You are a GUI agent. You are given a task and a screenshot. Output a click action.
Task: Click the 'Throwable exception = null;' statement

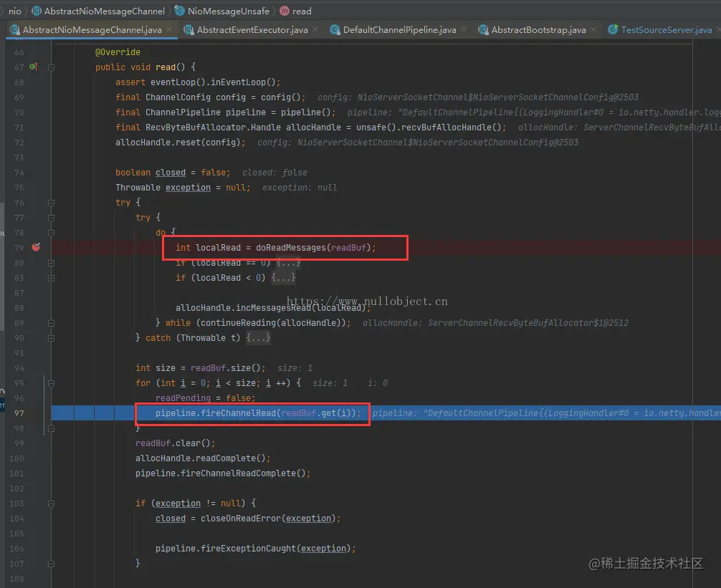point(183,188)
